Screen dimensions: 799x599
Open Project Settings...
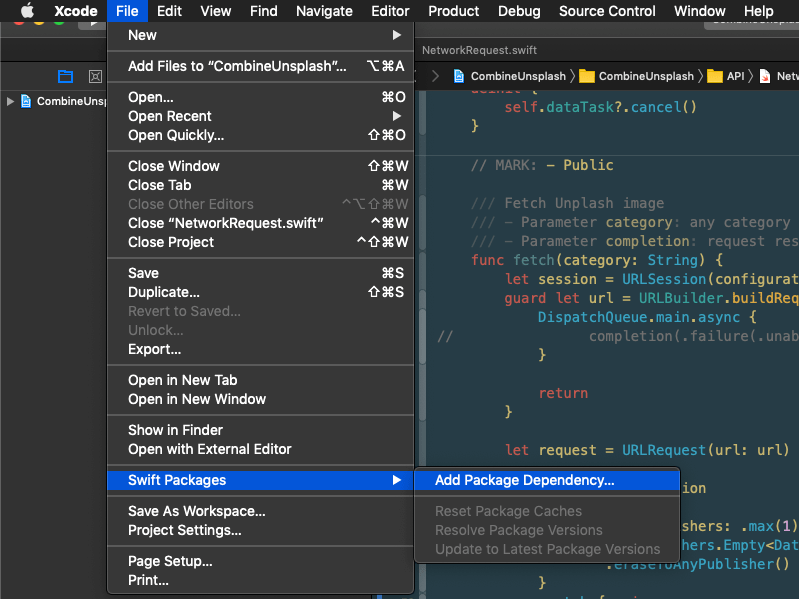click(260, 530)
